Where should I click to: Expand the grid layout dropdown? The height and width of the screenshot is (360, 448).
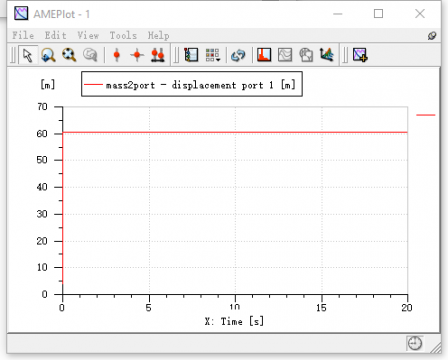212,55
